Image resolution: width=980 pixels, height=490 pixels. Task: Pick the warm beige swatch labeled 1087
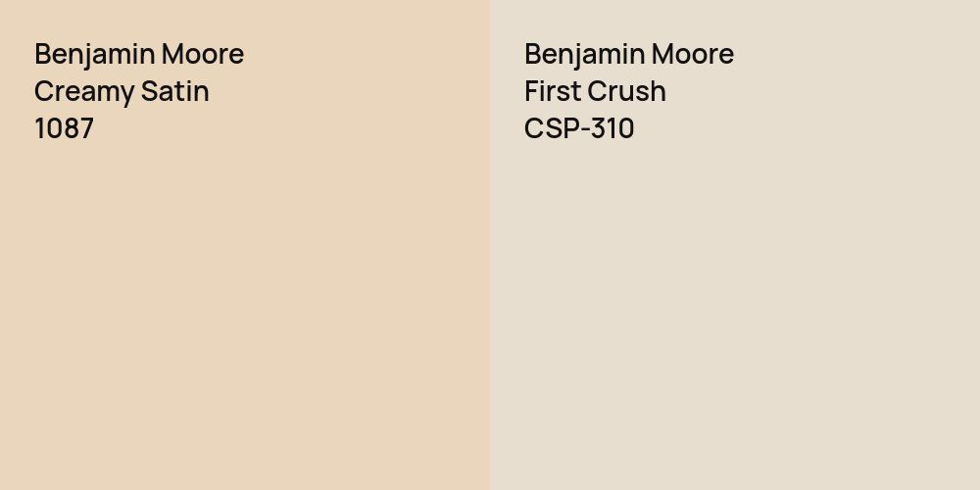[x=245, y=314]
